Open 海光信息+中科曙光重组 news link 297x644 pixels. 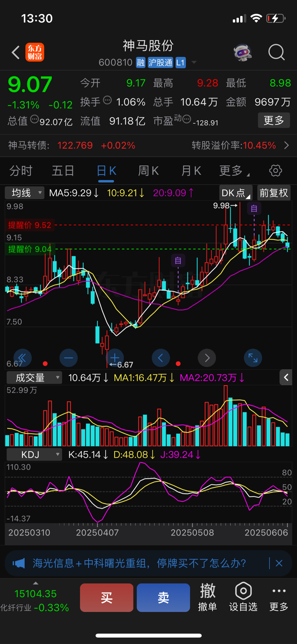[139, 563]
